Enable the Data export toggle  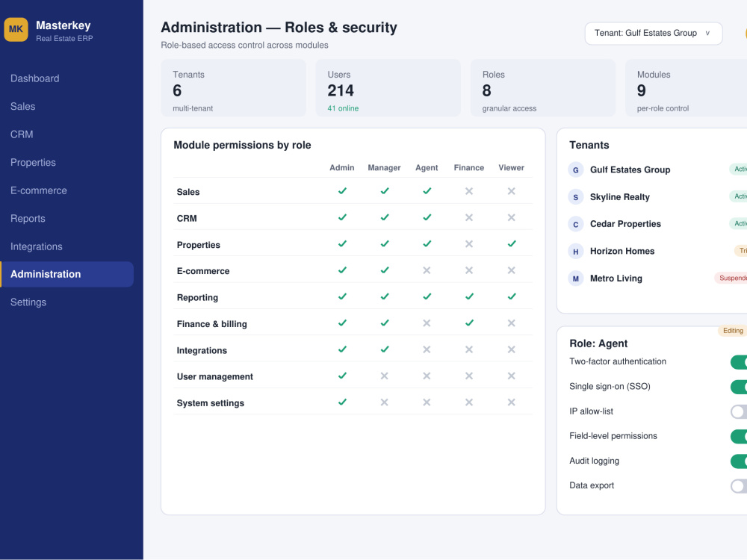[x=739, y=486]
